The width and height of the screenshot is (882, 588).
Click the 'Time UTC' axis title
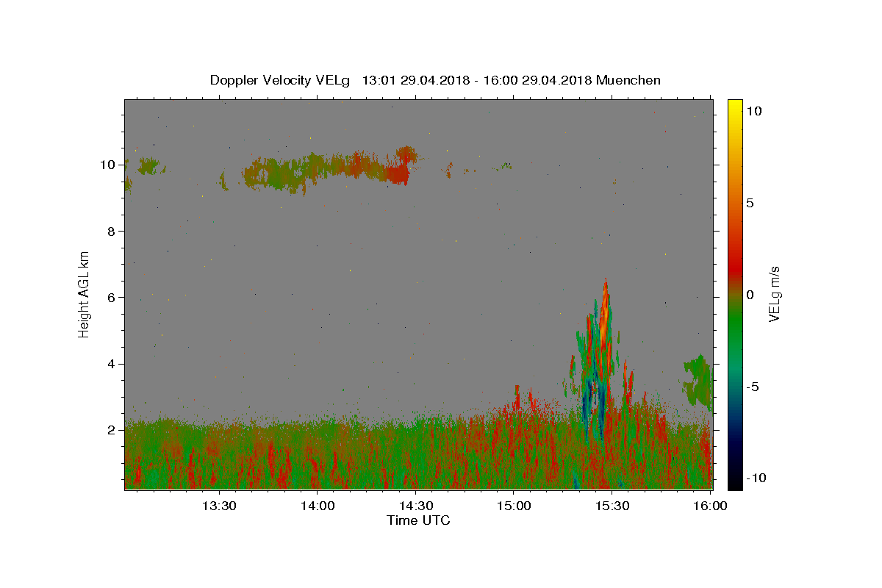(x=418, y=520)
